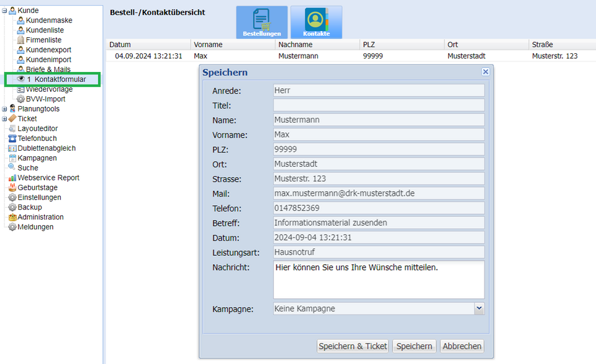
Task: Click the Kundenexport person icon
Action: point(20,50)
